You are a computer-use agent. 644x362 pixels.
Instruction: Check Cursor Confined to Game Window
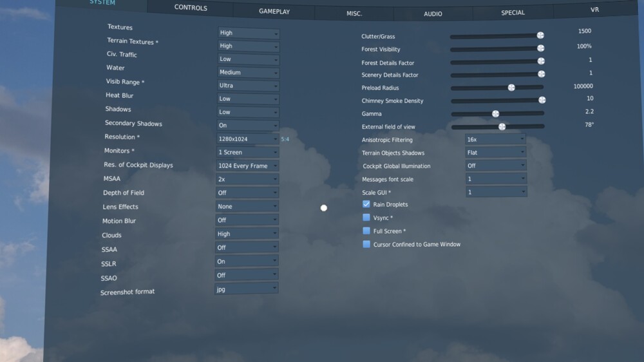point(366,244)
